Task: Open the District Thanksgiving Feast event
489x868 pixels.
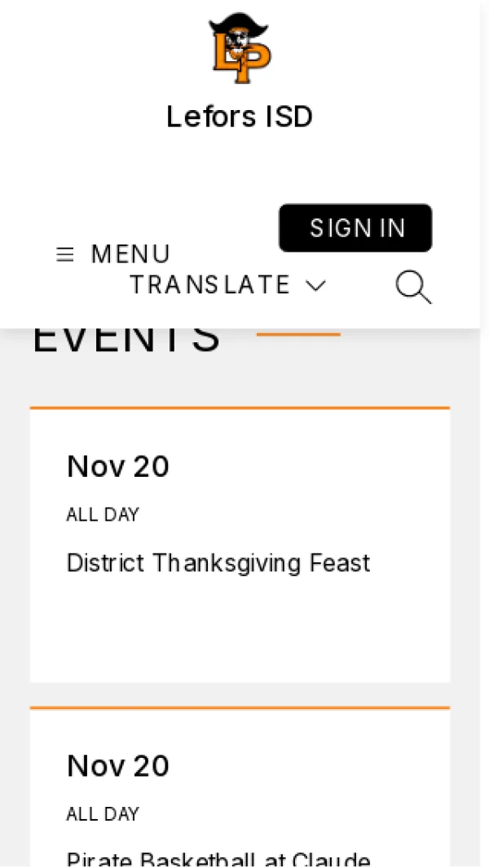Action: pos(218,563)
